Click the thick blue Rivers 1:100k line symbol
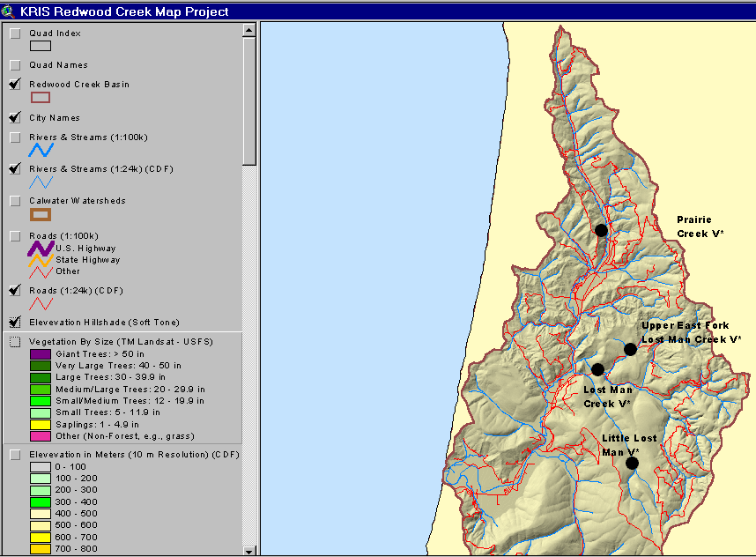The width and height of the screenshot is (756, 557). coord(41,150)
